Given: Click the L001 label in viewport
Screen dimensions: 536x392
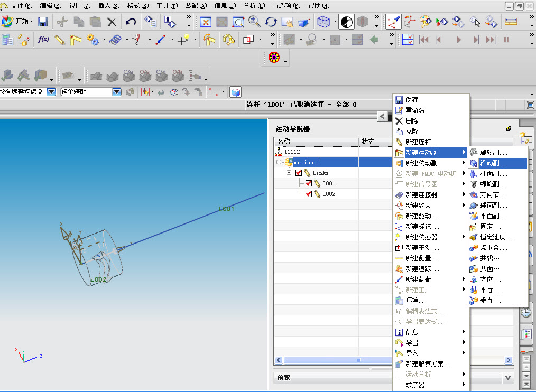Looking at the screenshot, I should [x=226, y=209].
